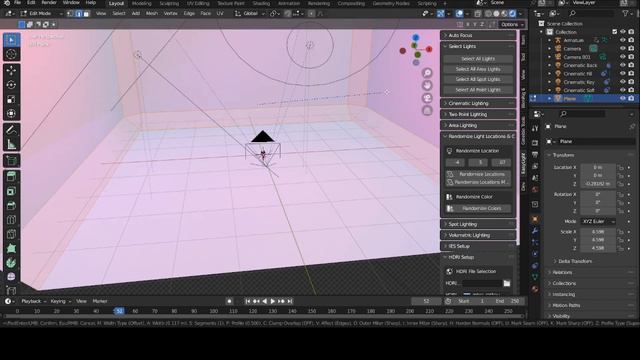Click the viewport zoom magnifier gizmo
This screenshot has width=640, height=360.
427,73
